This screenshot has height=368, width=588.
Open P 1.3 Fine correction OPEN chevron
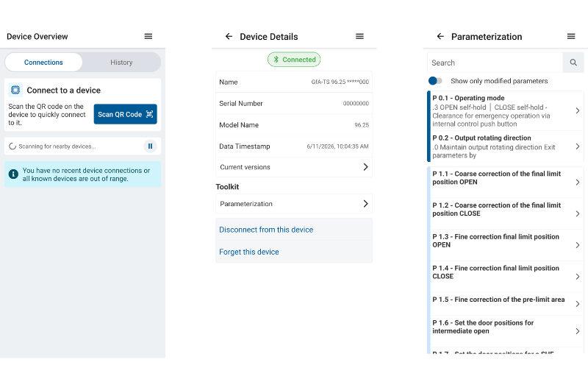(578, 245)
